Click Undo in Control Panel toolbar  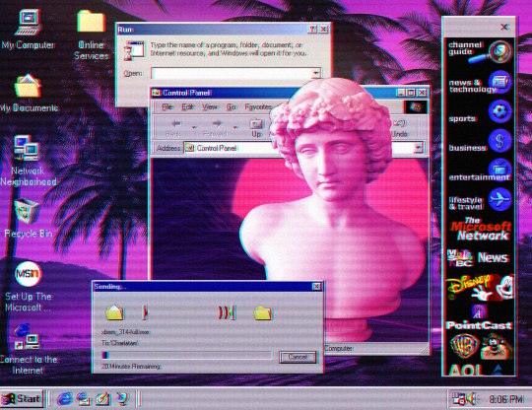(x=400, y=127)
